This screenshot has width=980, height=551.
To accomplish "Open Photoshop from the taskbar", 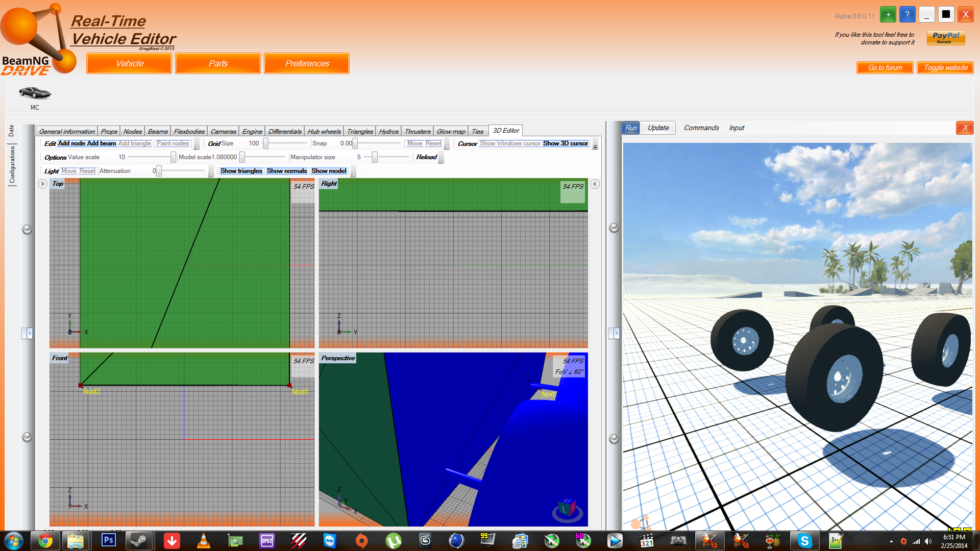I will 108,540.
